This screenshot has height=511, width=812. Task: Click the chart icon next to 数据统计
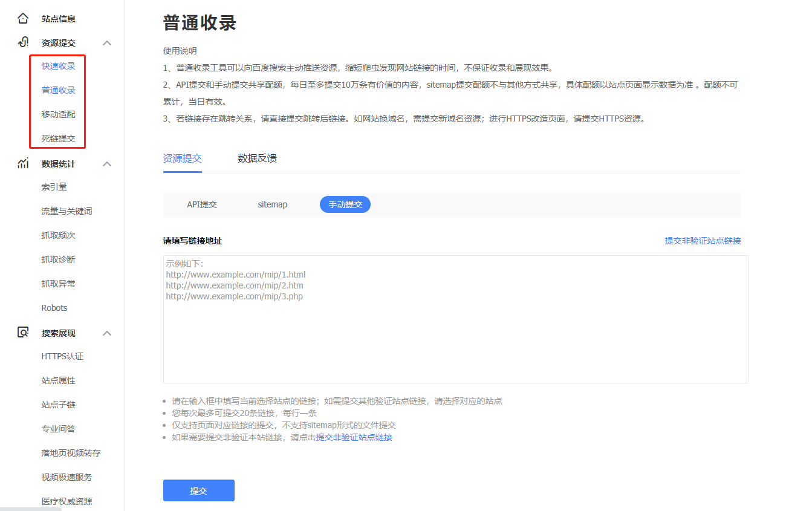(x=22, y=163)
